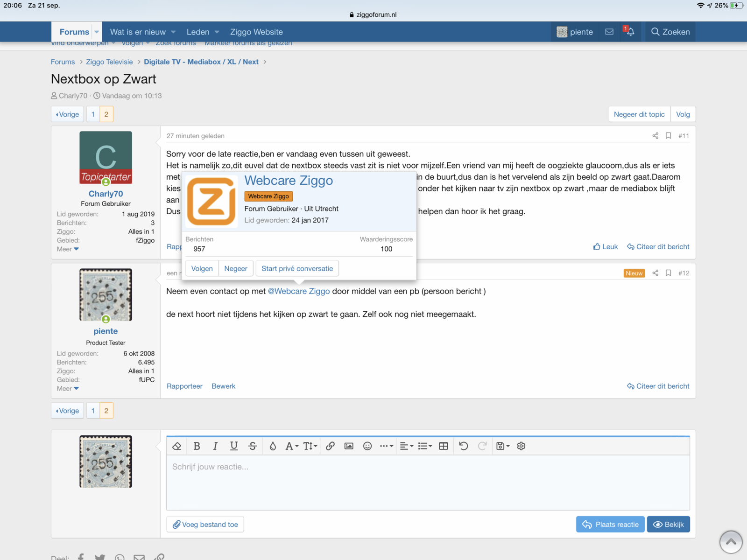Tap the ziggoforum.nl address bar
This screenshot has width=747, height=560.
click(x=373, y=14)
